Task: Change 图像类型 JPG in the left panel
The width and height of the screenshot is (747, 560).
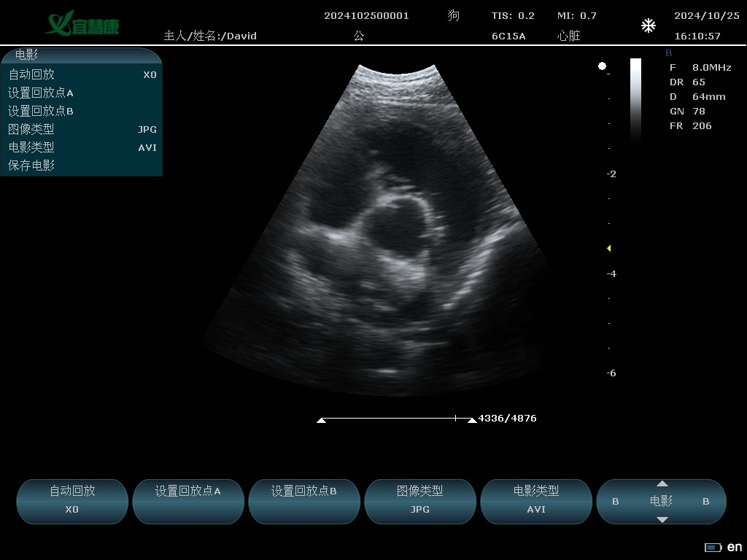Action: click(x=81, y=129)
